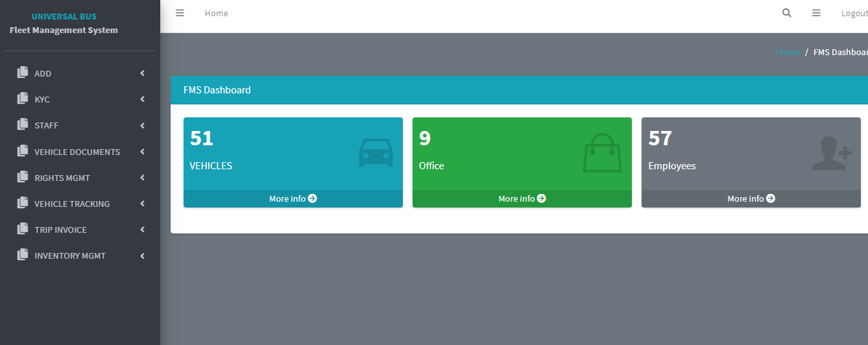Screen dimensions: 868x345
Task: Open the RIGHTS MGMT menu item
Action: (80, 178)
